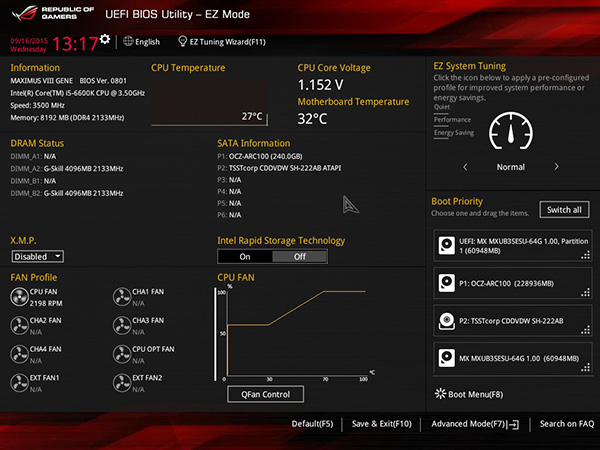Screen dimensions: 600x450
Task: Click the 32°C motherboard temperature value
Action: (x=312, y=119)
